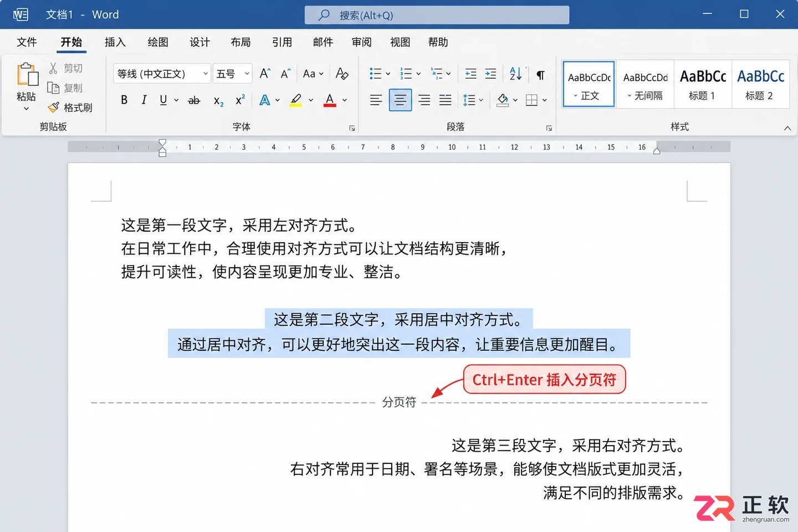The height and width of the screenshot is (532, 798).
Task: Apply the 标题 2 style
Action: tap(760, 84)
